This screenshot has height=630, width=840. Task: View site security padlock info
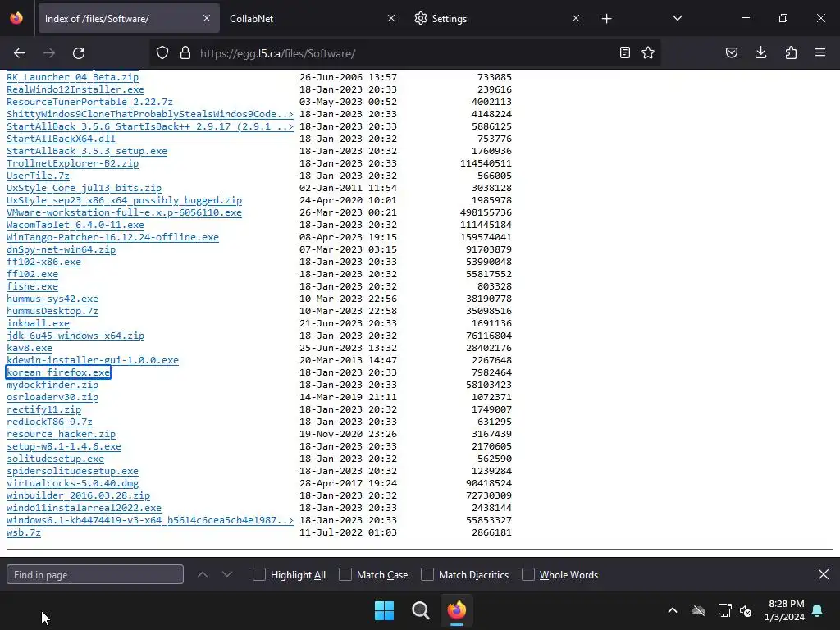[185, 53]
